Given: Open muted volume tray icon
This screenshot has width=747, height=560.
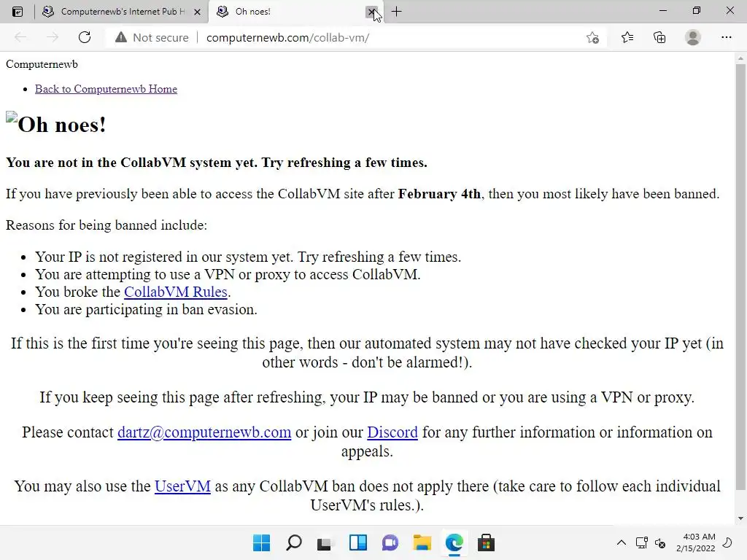Looking at the screenshot, I should click(659, 542).
